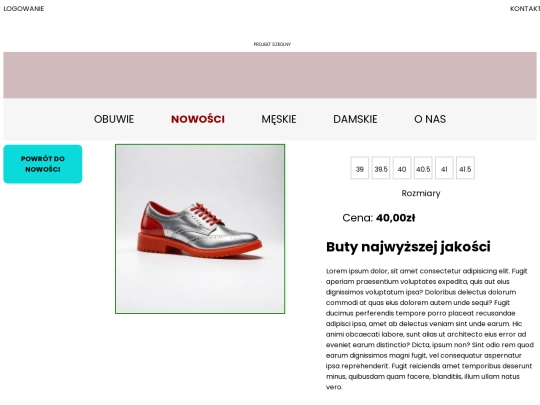Select shoe size 39
540x405 pixels.
click(x=360, y=168)
